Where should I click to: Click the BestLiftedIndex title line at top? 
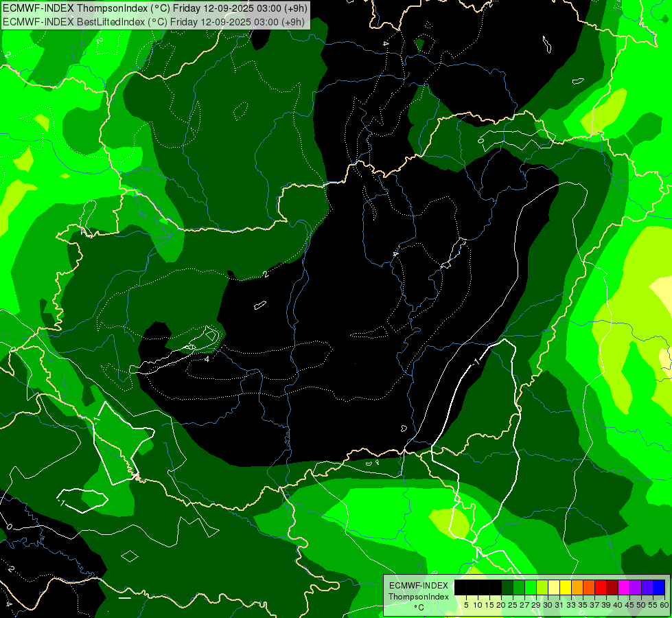point(154,22)
